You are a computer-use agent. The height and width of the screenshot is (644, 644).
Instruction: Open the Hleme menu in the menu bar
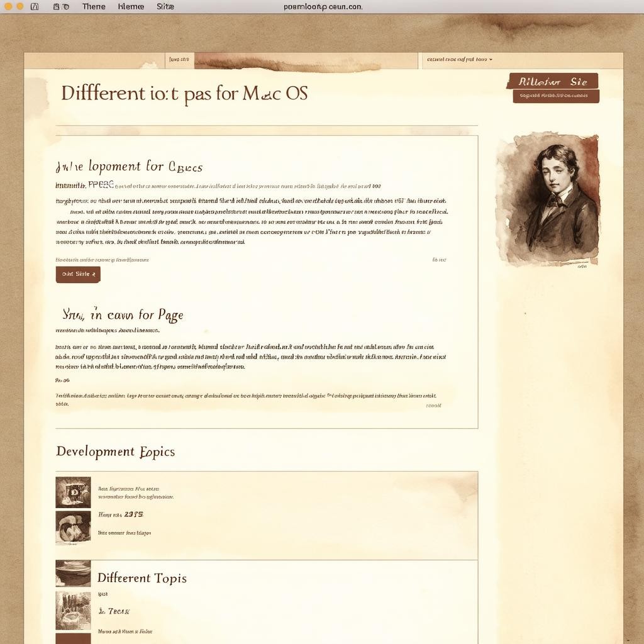(x=131, y=6)
